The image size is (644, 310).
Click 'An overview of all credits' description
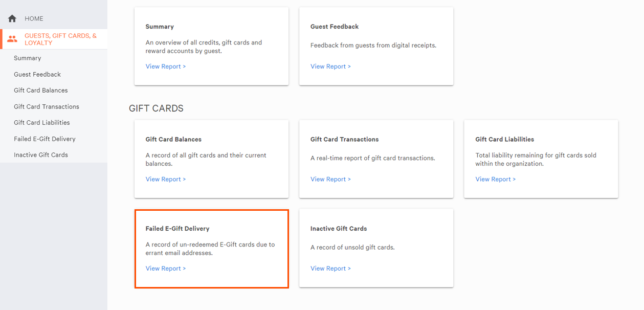[x=204, y=47]
